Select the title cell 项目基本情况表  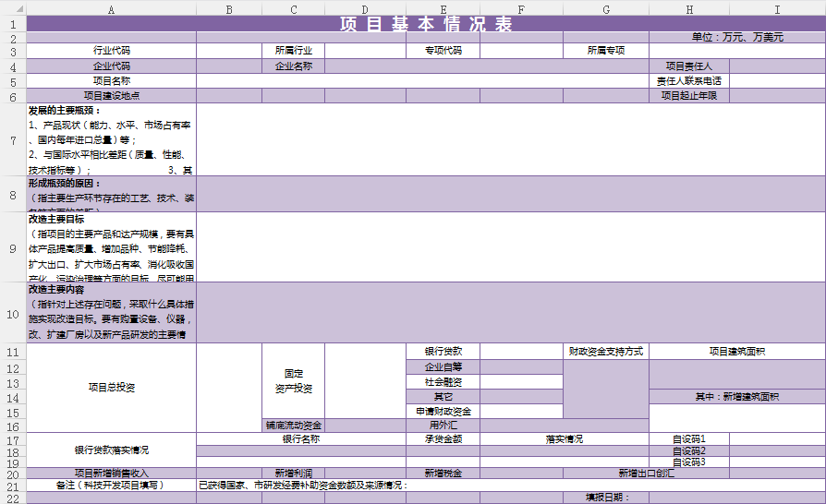click(x=426, y=24)
